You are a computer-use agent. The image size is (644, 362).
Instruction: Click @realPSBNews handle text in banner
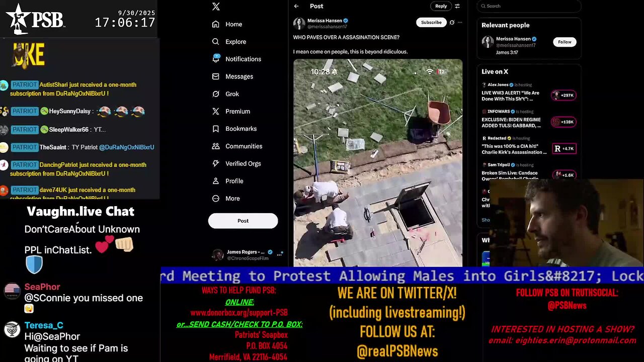point(397,351)
